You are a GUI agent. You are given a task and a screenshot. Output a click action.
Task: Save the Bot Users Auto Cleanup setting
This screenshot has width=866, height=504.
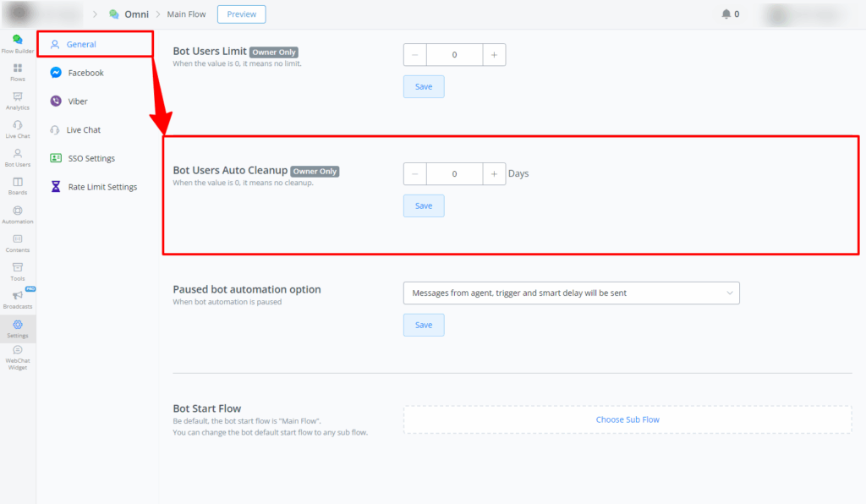[424, 205]
